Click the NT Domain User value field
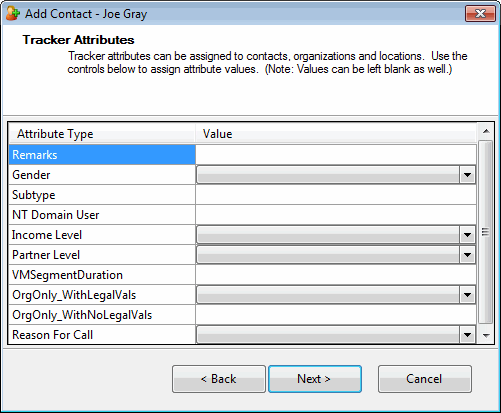This screenshot has height=413, width=501. tap(336, 215)
